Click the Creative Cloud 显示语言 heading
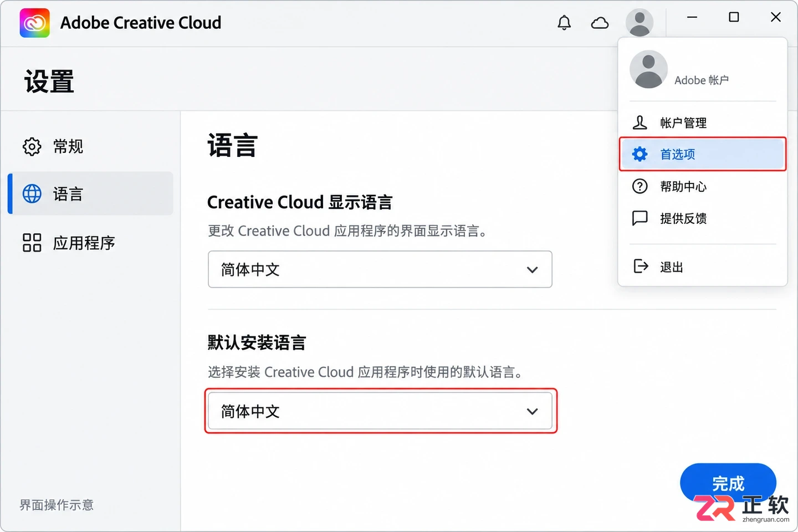 click(x=300, y=202)
